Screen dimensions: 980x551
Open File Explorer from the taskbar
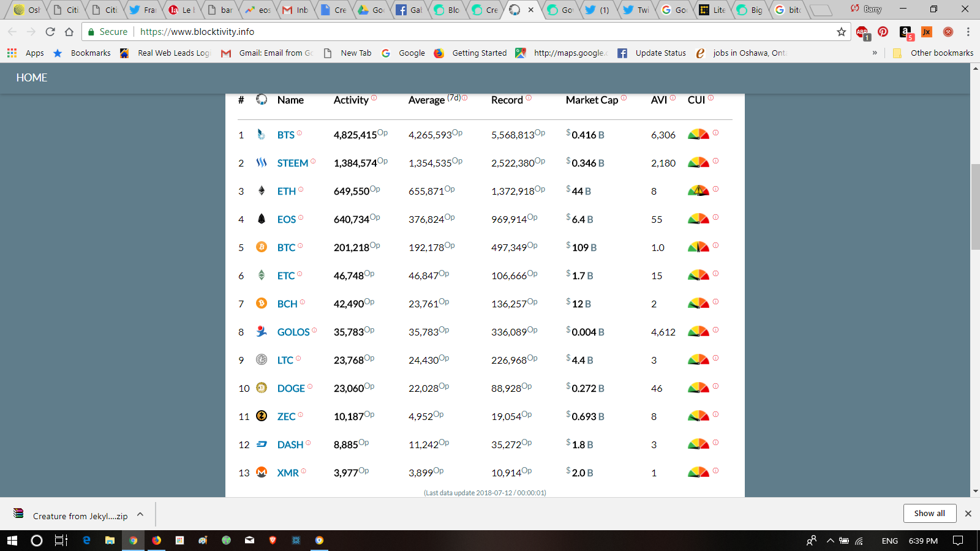[x=110, y=540]
